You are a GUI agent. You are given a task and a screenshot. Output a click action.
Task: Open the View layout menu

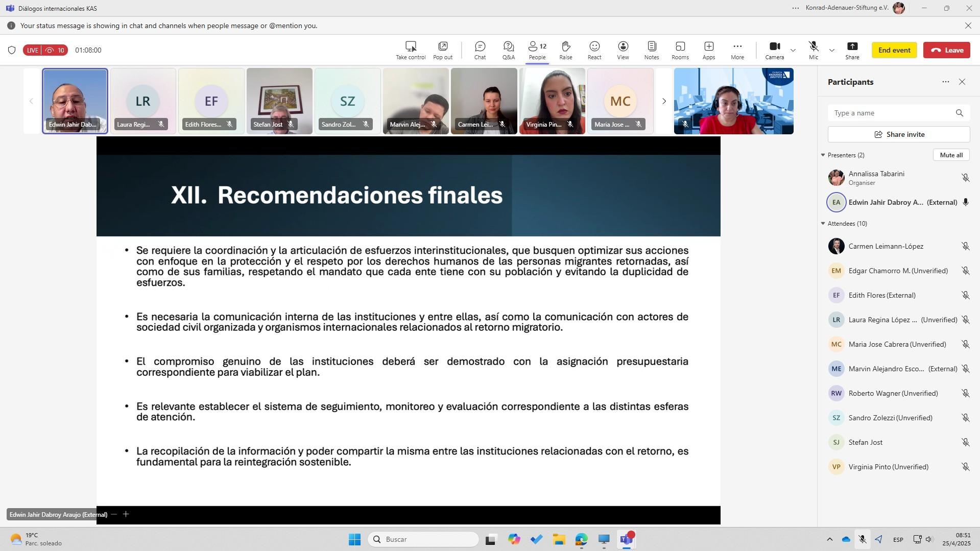[x=623, y=50]
